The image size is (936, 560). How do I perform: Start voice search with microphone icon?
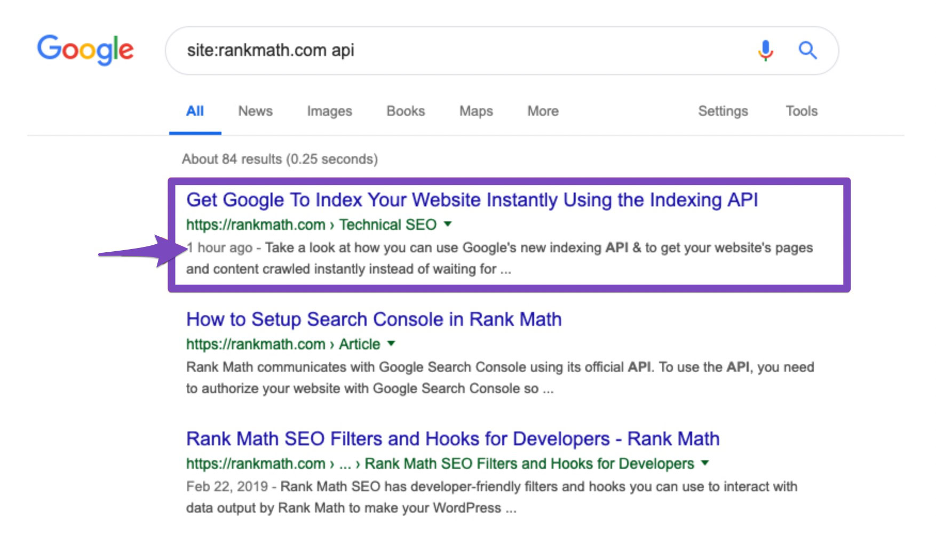click(x=765, y=50)
